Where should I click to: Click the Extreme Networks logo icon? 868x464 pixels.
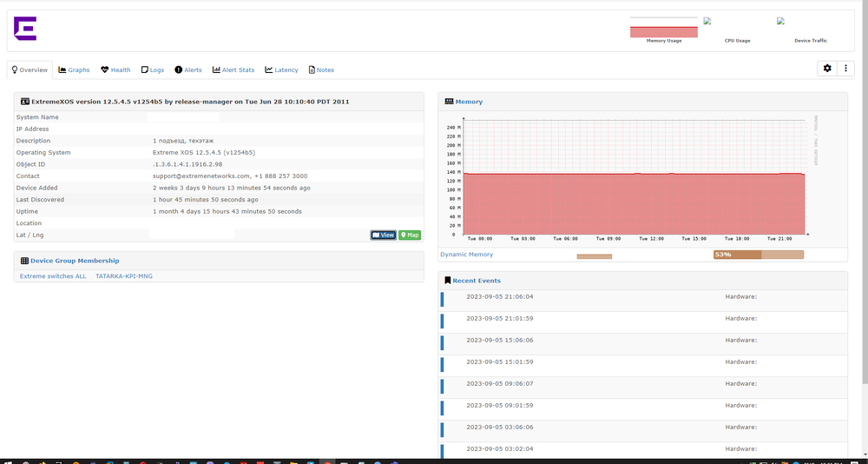(24, 29)
